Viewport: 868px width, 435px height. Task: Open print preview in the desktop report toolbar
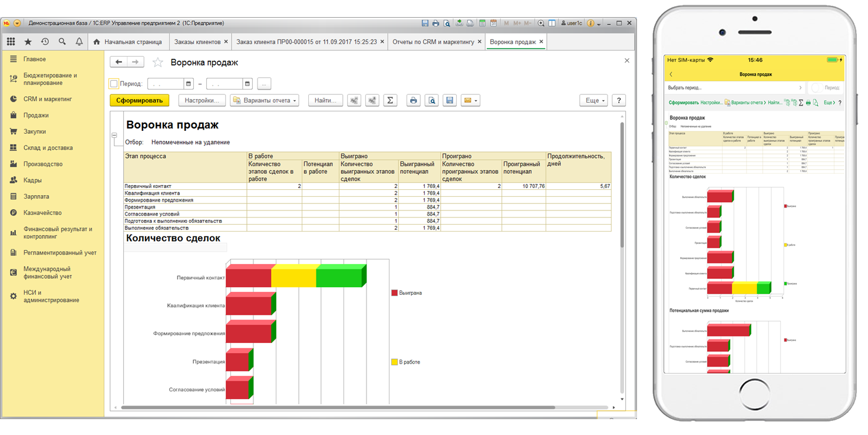pos(432,101)
